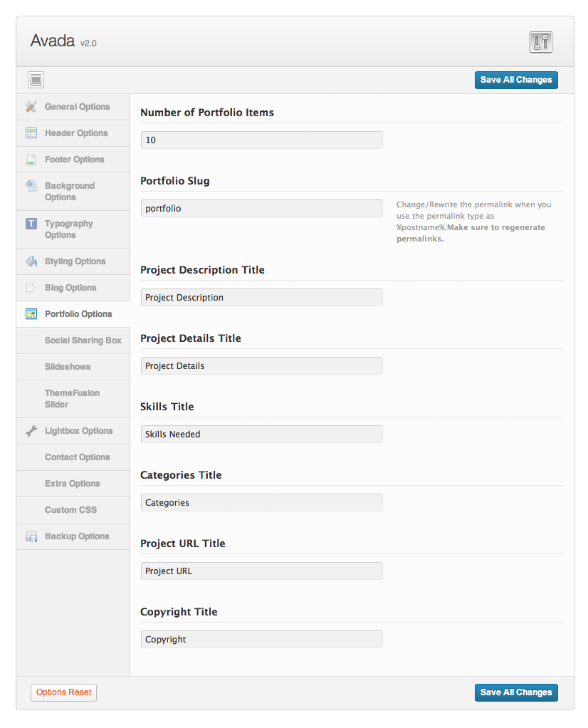
Task: Toggle the expand-all options icon
Action: tap(37, 80)
